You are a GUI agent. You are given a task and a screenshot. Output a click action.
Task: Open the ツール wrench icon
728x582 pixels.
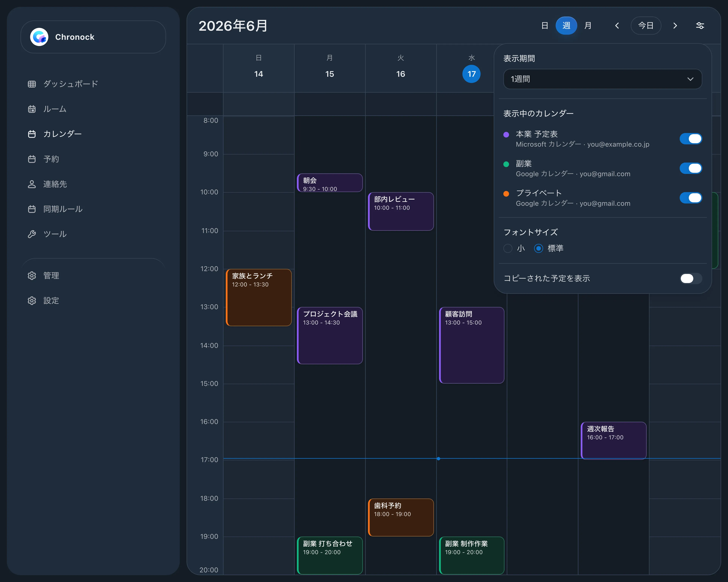point(32,234)
